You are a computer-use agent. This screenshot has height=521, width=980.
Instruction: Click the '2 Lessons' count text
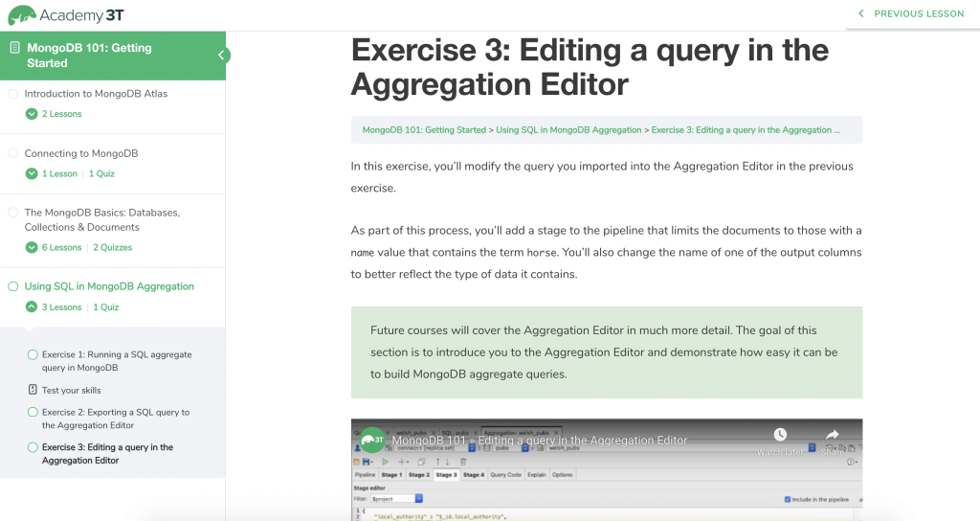coord(62,114)
